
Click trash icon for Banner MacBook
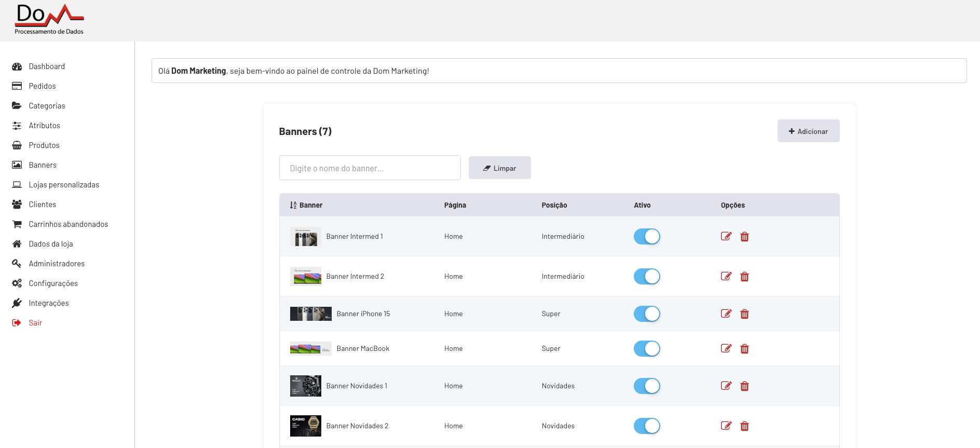(x=744, y=349)
